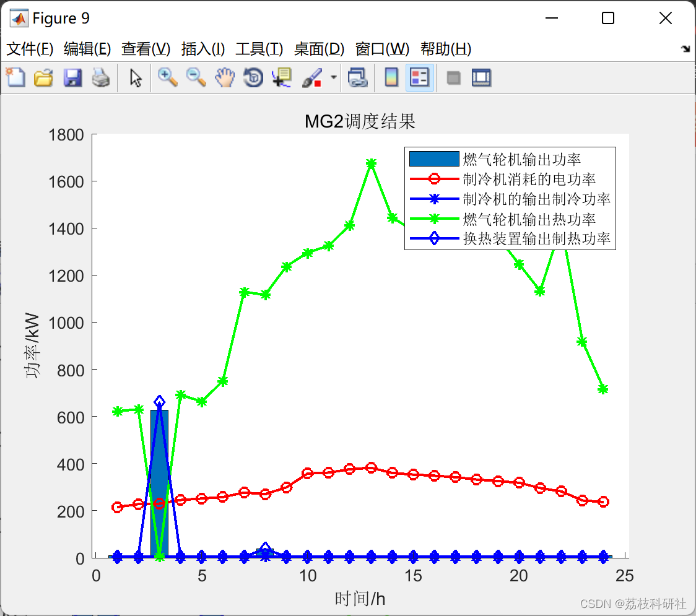This screenshot has width=696, height=616.
Task: Activate the Zoom In magnifier tool
Action: (x=167, y=77)
